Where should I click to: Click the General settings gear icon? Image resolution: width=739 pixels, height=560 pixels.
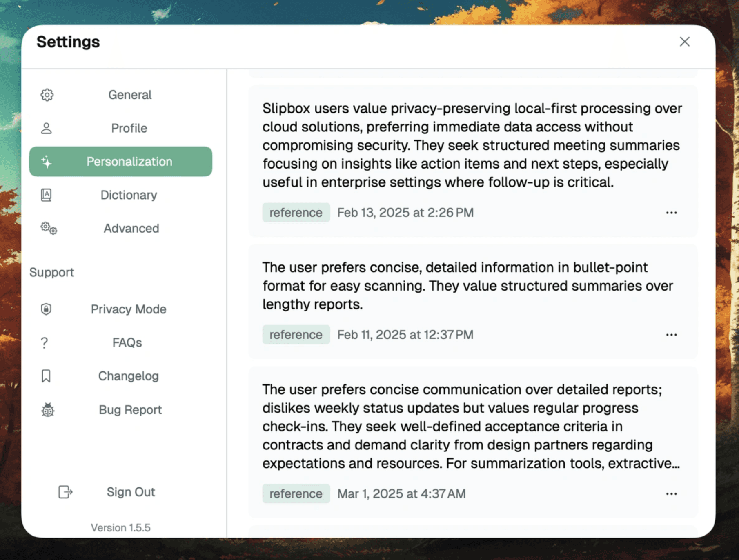(x=47, y=94)
